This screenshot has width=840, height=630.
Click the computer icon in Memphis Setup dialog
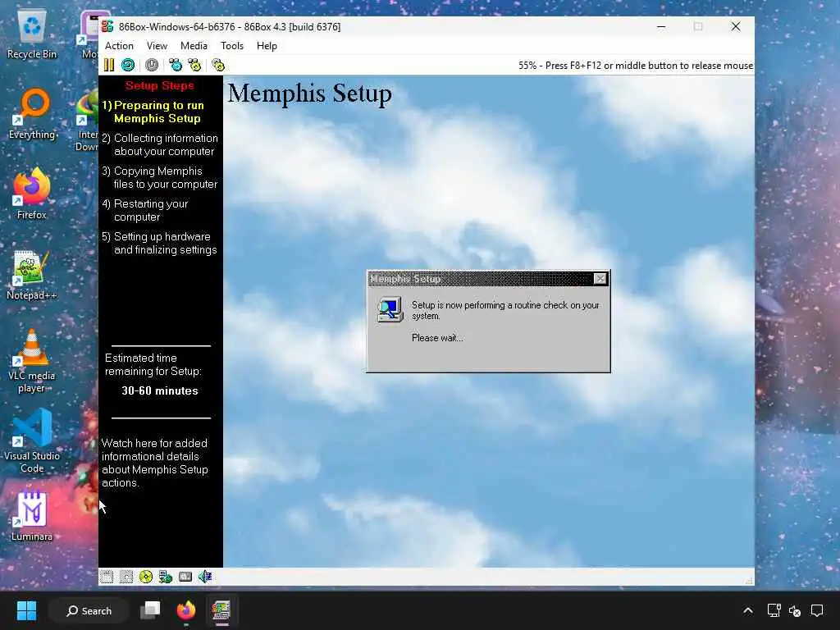pos(390,309)
